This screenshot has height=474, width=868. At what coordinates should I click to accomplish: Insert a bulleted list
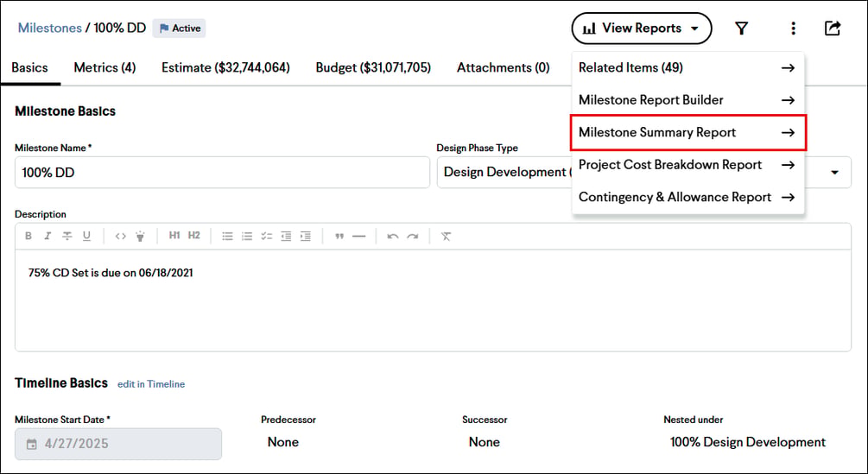point(227,237)
